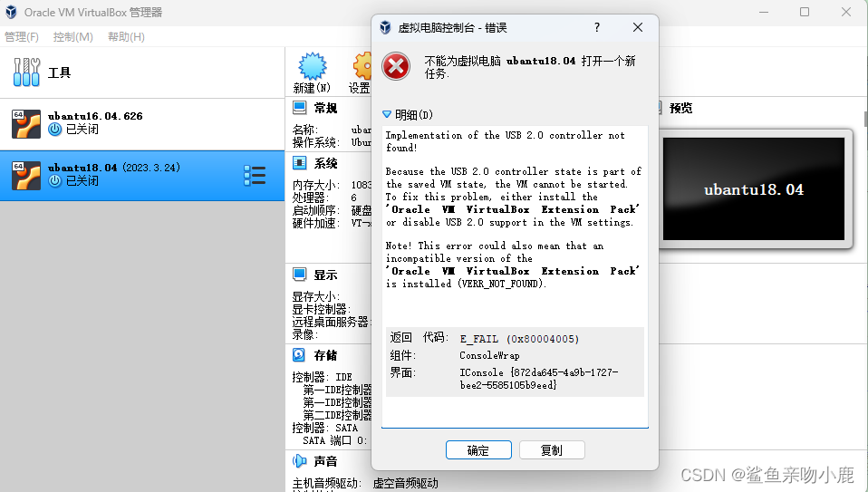Select the ubantu18.04 (2023.3.24) VM name
The width and height of the screenshot is (868, 492).
point(113,167)
